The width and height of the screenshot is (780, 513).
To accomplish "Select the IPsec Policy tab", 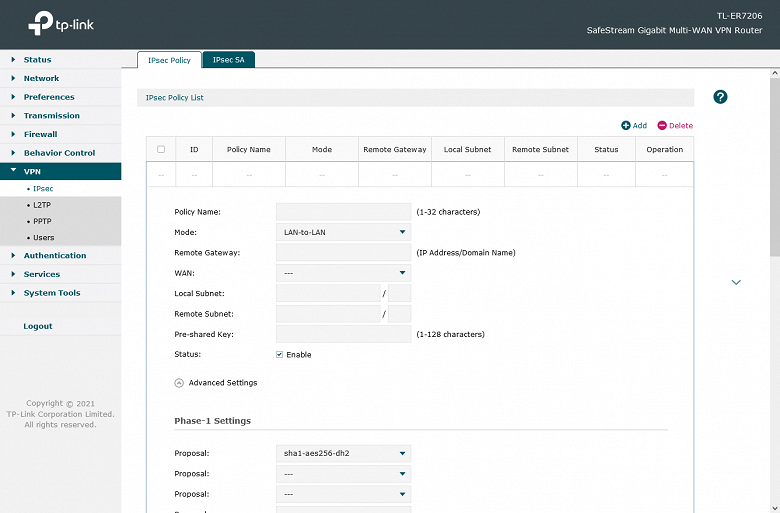I will (168, 60).
